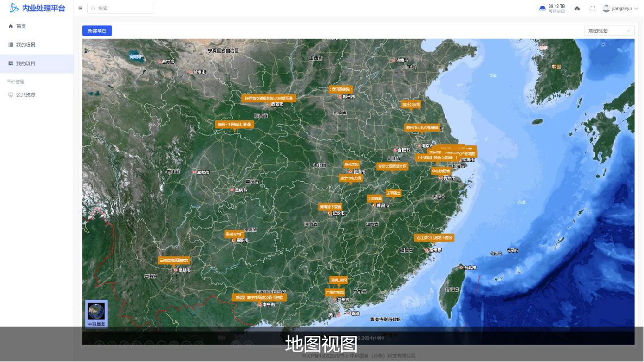Click the 福州市 city label on map
This screenshot has height=362, width=644.
pyautogui.click(x=435, y=250)
